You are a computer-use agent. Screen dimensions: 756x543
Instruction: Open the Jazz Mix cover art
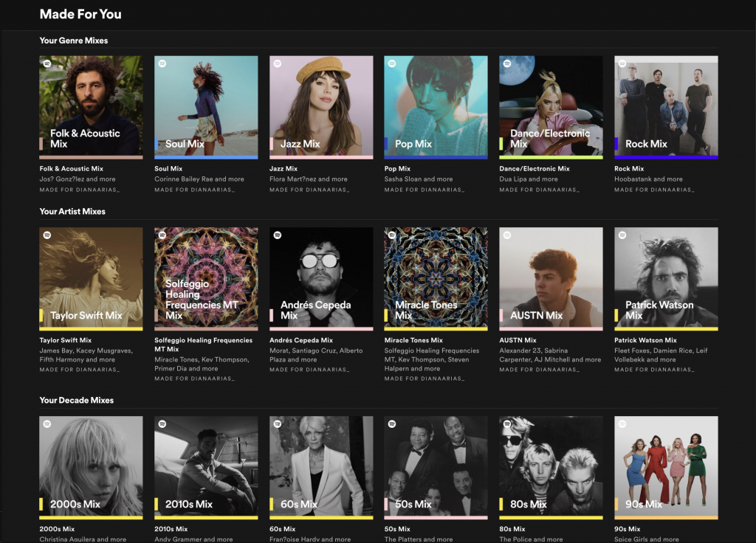321,108
